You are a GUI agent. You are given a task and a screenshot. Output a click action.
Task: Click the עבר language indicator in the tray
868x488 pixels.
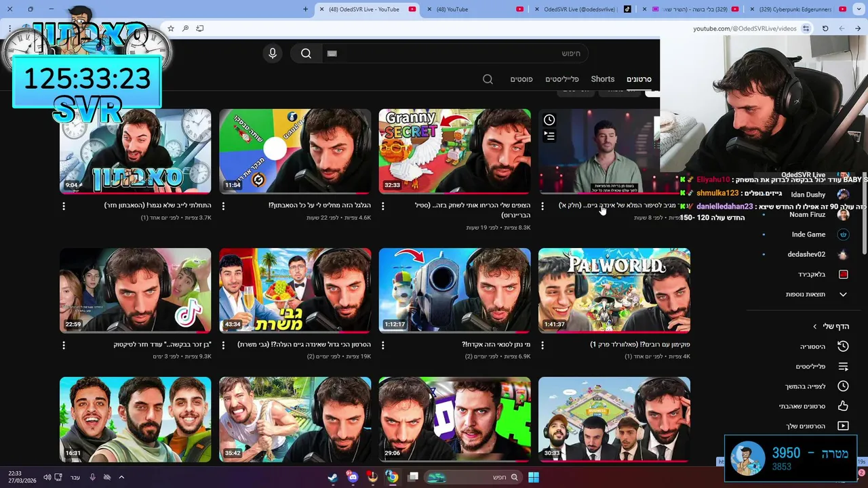coord(75,477)
